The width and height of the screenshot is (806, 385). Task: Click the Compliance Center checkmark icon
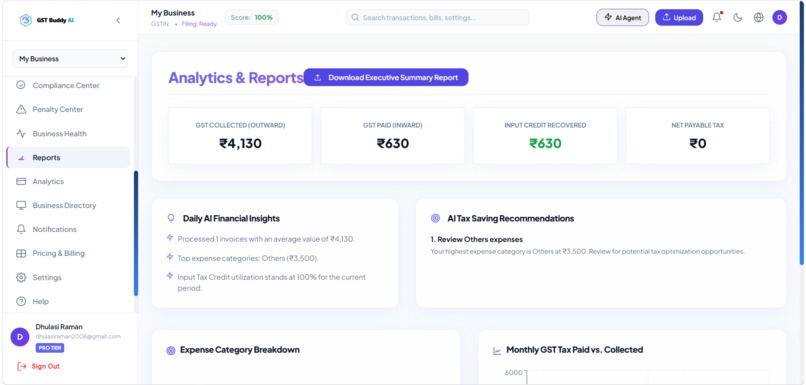[21, 85]
